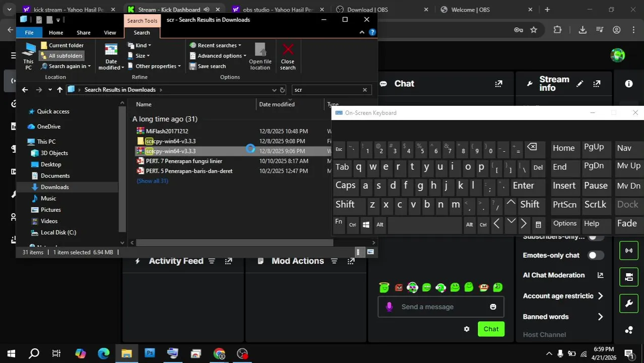Viewport: 644px width, 363px height.
Task: Collapse the File Explorer ribbon
Action: point(362,32)
